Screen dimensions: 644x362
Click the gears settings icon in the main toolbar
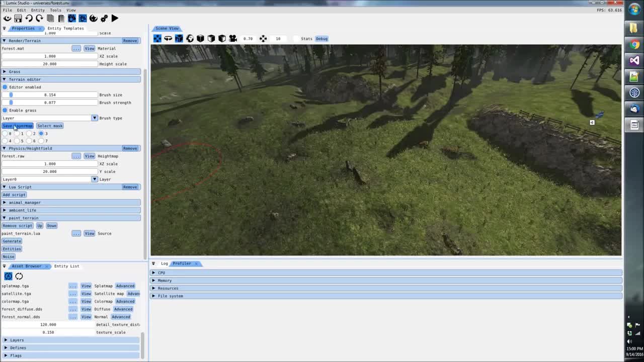(x=104, y=18)
